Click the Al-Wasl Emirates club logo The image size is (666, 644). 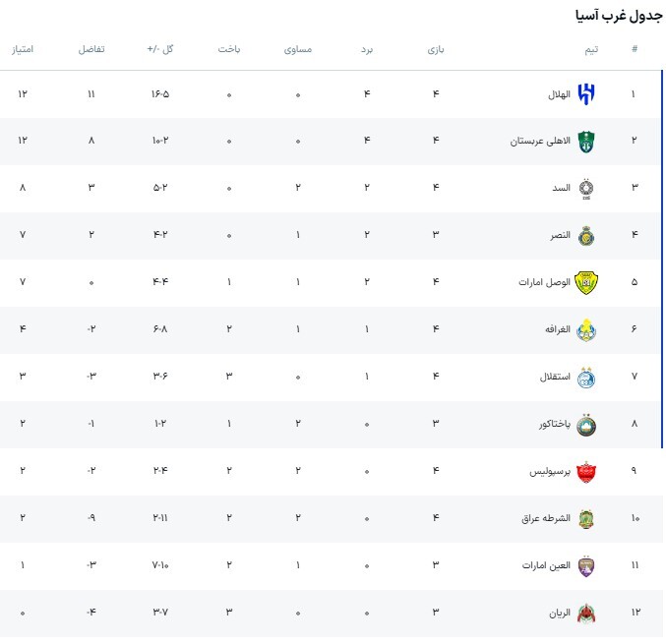point(586,282)
